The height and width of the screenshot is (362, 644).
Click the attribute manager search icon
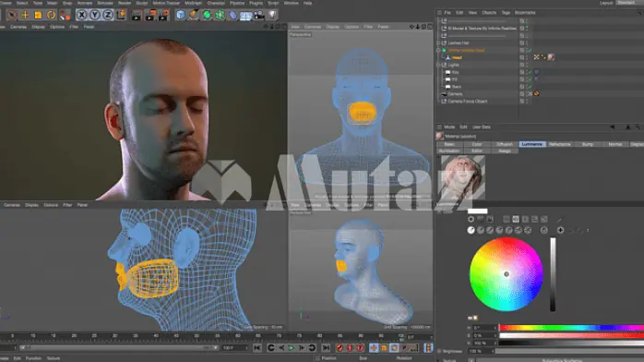point(638,127)
